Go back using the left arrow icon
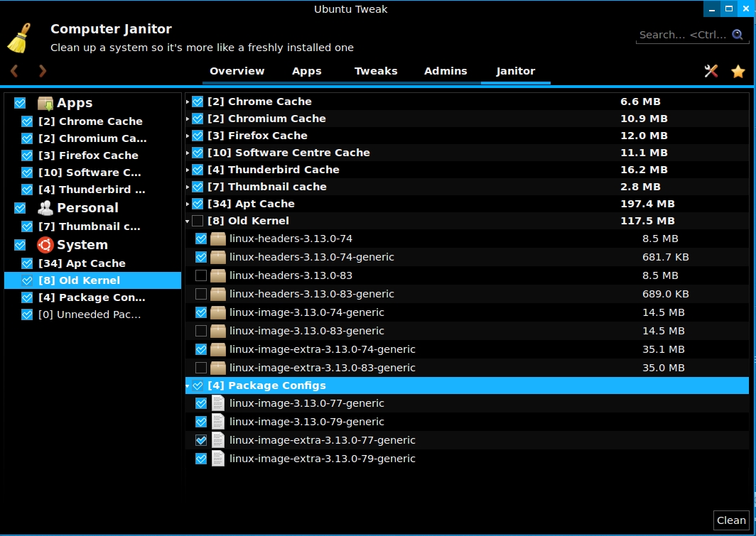The image size is (756, 536). [14, 71]
